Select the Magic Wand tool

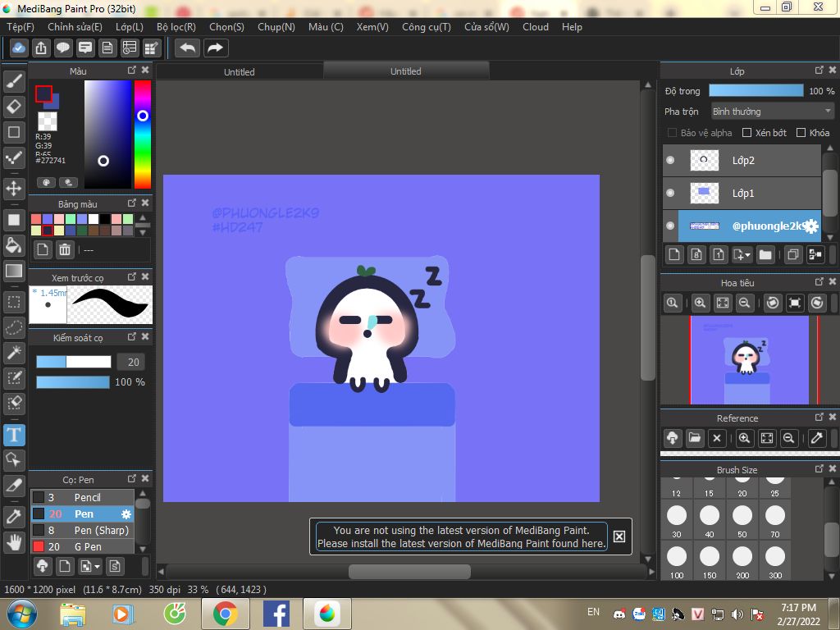point(14,353)
